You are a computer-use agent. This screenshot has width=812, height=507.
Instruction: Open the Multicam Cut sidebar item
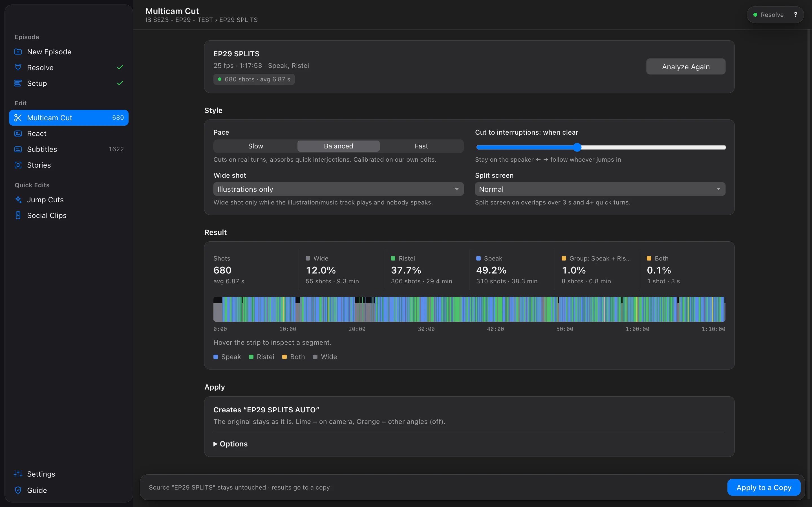69,118
